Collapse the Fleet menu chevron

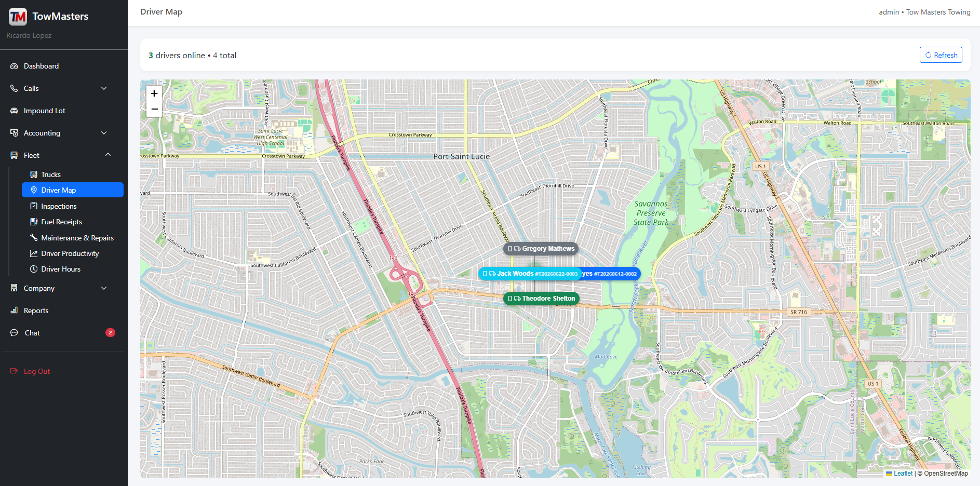pyautogui.click(x=108, y=155)
